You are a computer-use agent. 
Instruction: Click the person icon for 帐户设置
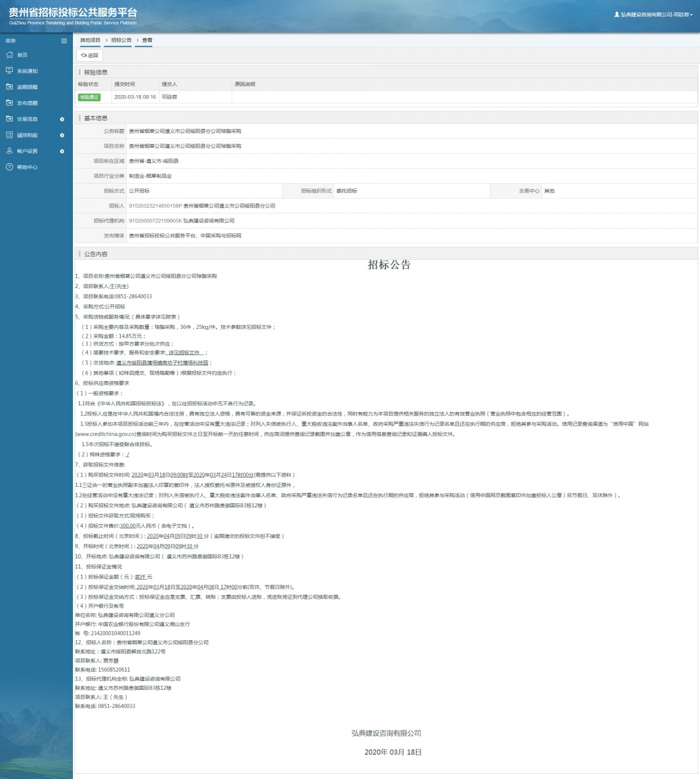click(x=9, y=151)
